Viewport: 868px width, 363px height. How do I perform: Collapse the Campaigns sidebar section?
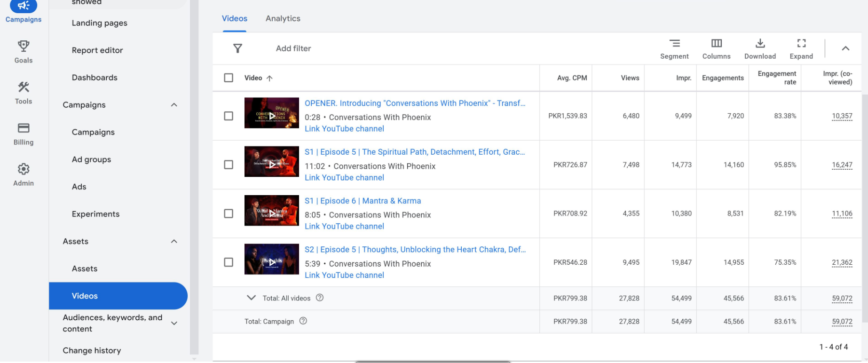pyautogui.click(x=174, y=105)
